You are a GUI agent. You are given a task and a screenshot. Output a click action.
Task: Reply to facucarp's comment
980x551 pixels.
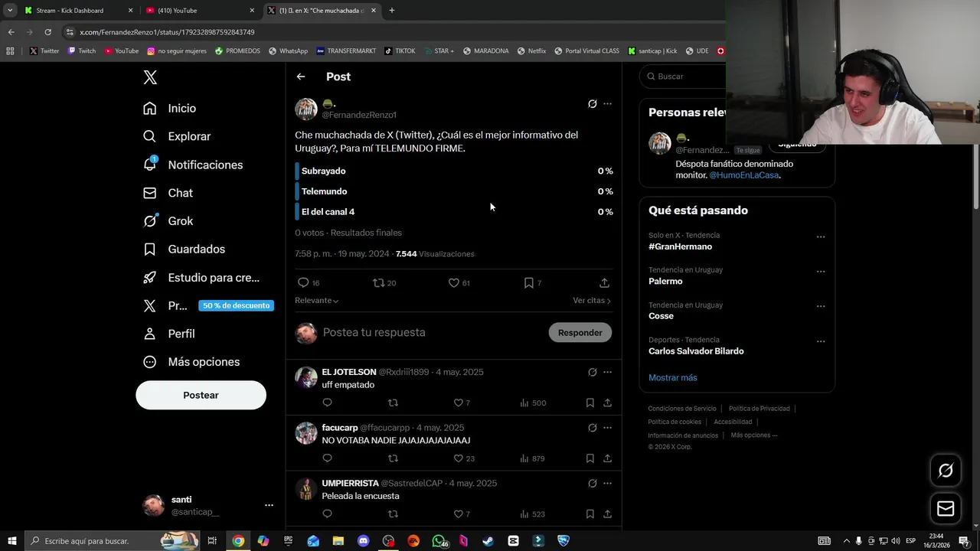(327, 458)
